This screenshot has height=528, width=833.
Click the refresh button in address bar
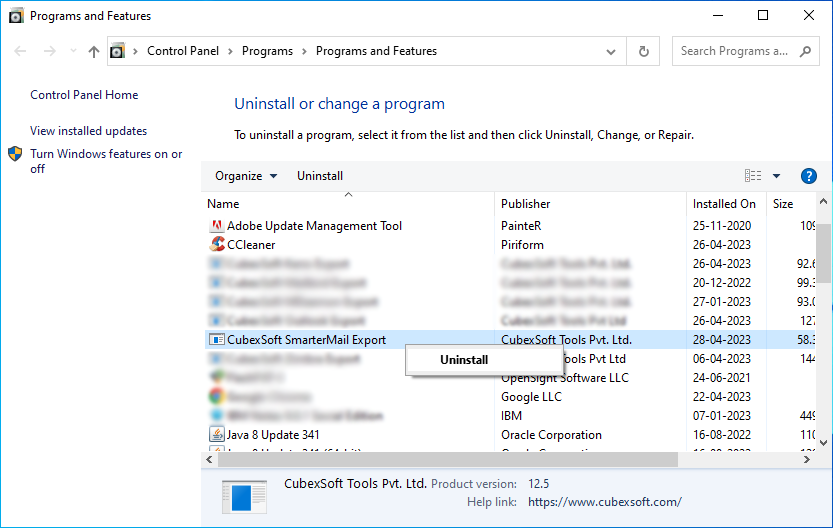tap(643, 51)
